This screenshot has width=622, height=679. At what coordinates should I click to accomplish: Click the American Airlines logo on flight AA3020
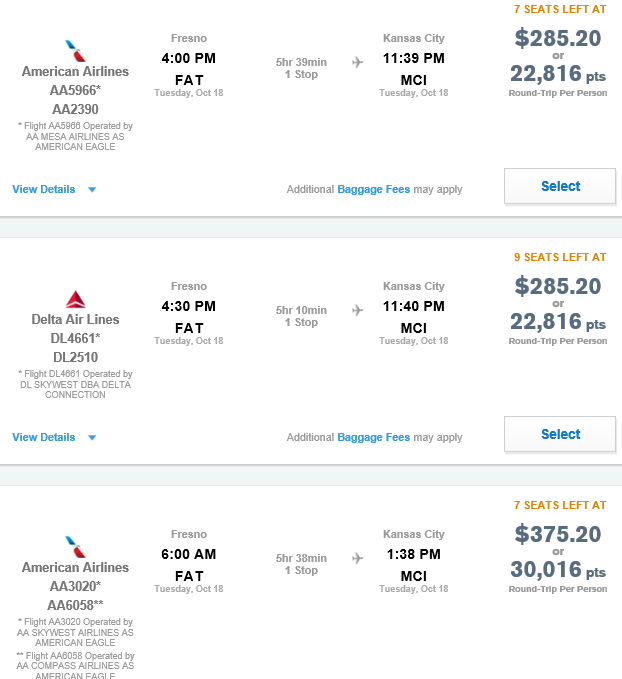(x=75, y=547)
